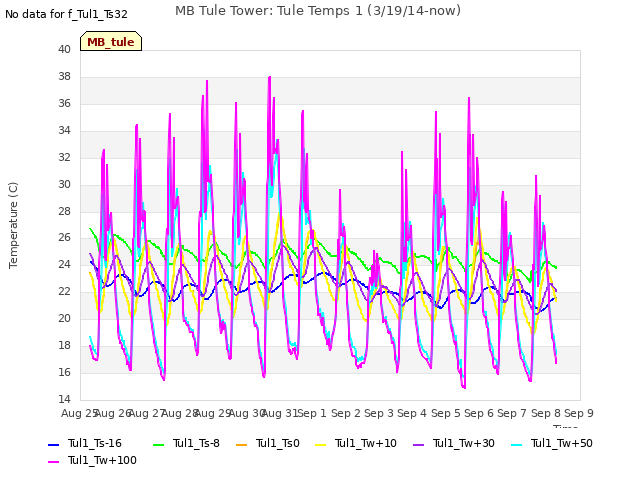Click the 14 y-axis tick label
Screen dimensions: 640x480
point(64,399)
